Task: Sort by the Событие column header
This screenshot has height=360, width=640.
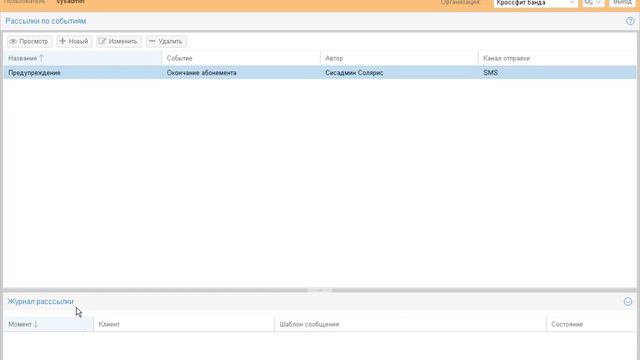Action: [241, 58]
